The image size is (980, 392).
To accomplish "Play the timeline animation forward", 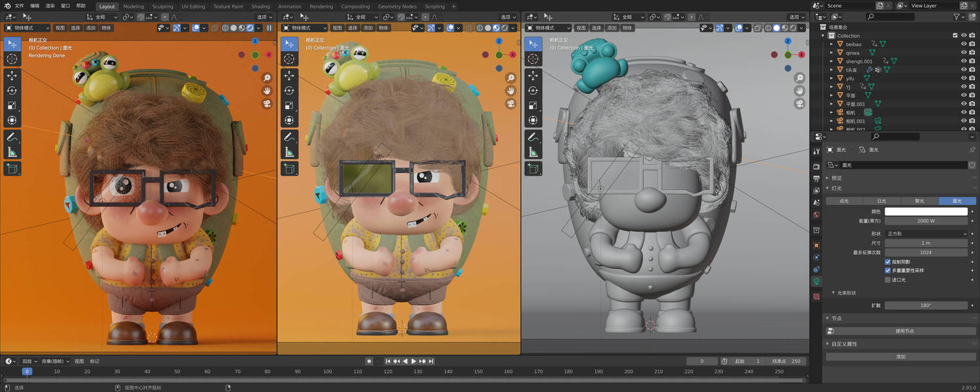I will [414, 361].
